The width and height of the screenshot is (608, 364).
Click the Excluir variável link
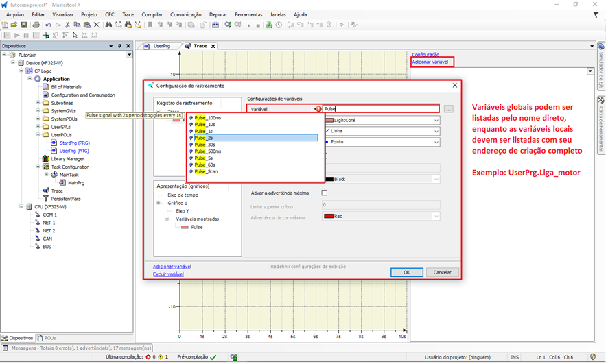point(168,274)
